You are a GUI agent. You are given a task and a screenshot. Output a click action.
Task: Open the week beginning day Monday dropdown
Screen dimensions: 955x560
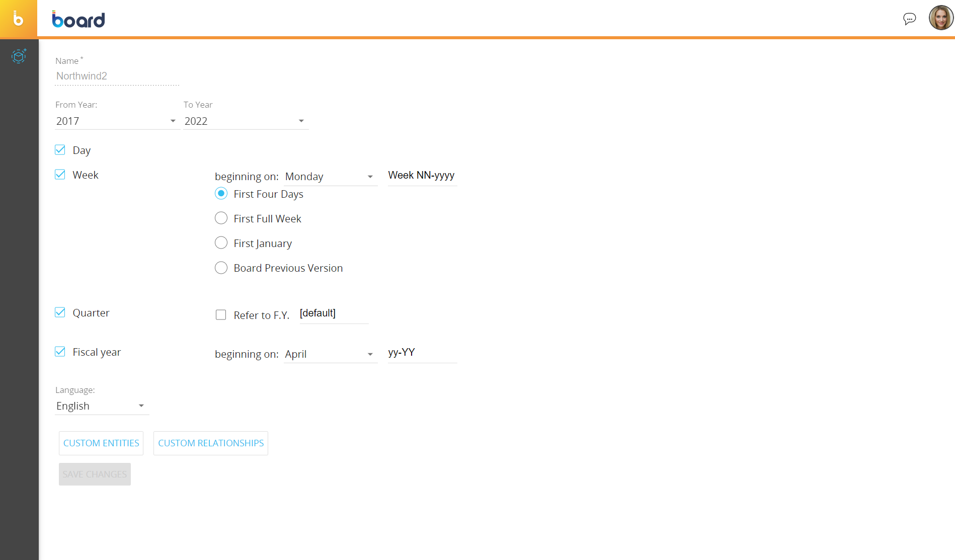(330, 177)
